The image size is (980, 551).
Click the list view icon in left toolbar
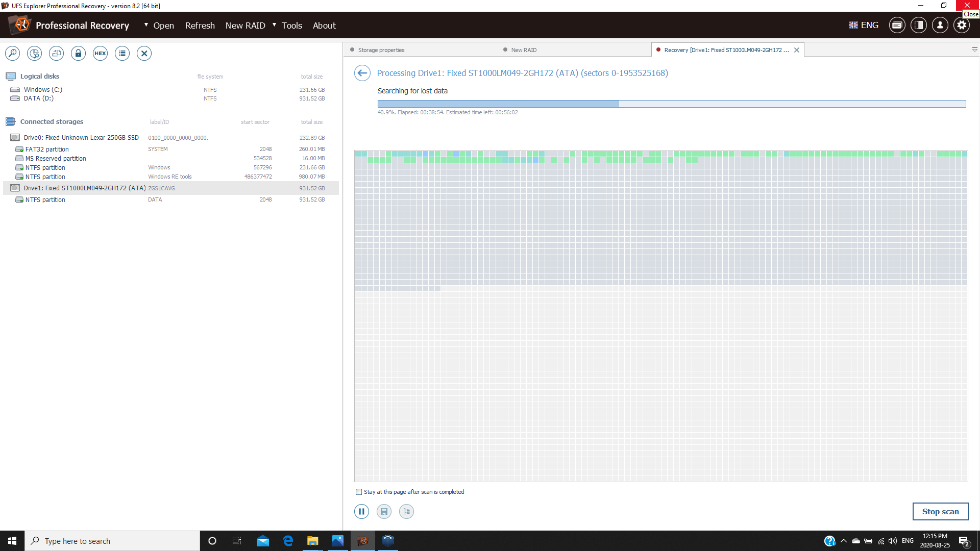tap(122, 53)
